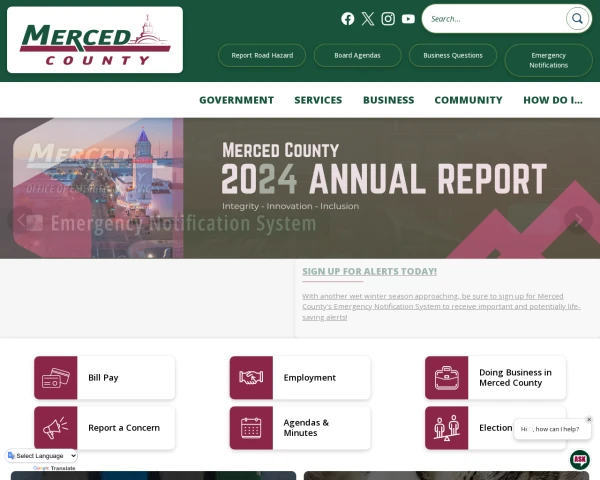The width and height of the screenshot is (600, 480).
Task: Close the 'how can I help?' chat bubble
Action: (589, 419)
